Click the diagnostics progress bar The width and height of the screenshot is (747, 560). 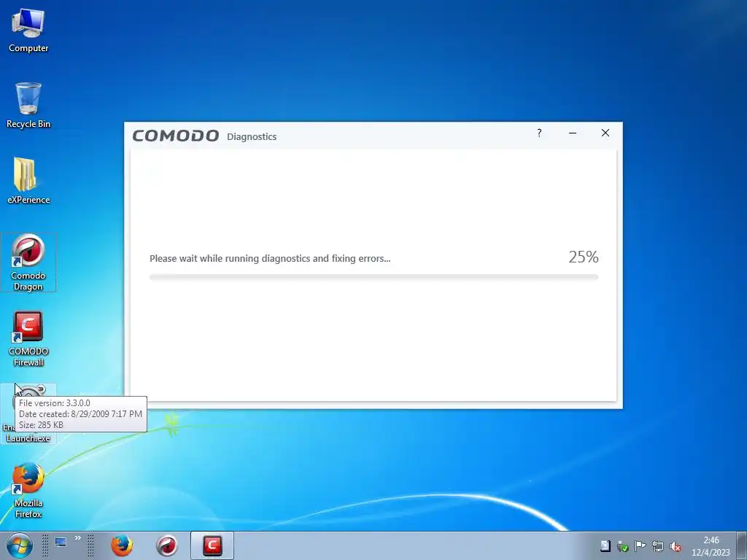coord(373,277)
